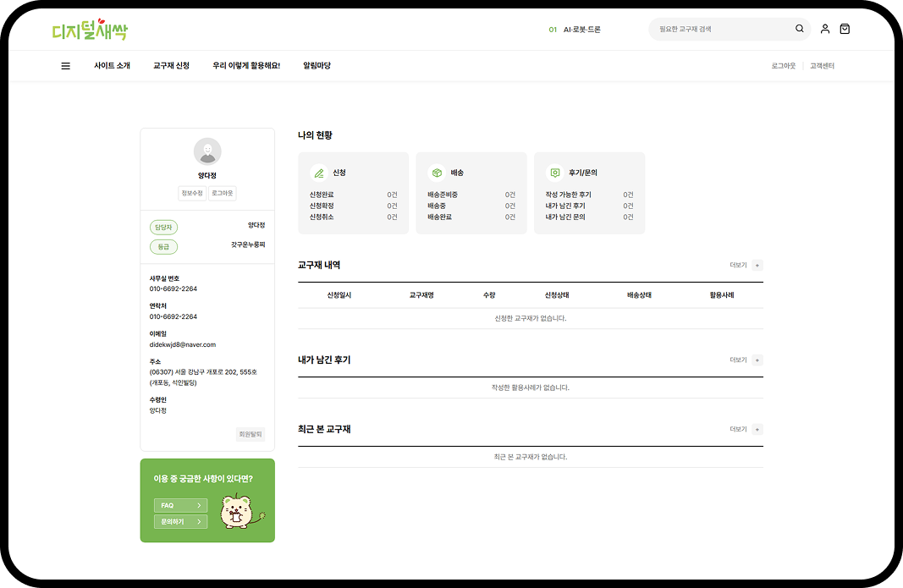Click the hamster mascot image

click(241, 511)
